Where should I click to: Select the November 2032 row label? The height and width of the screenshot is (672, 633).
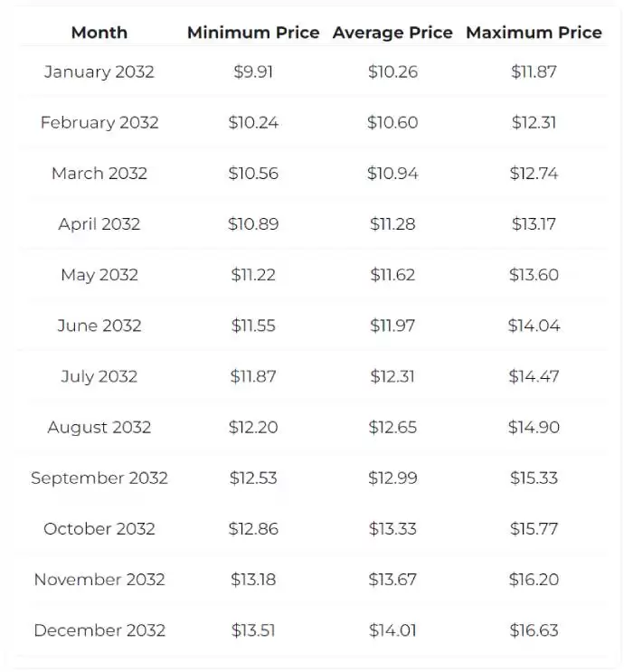tap(99, 580)
